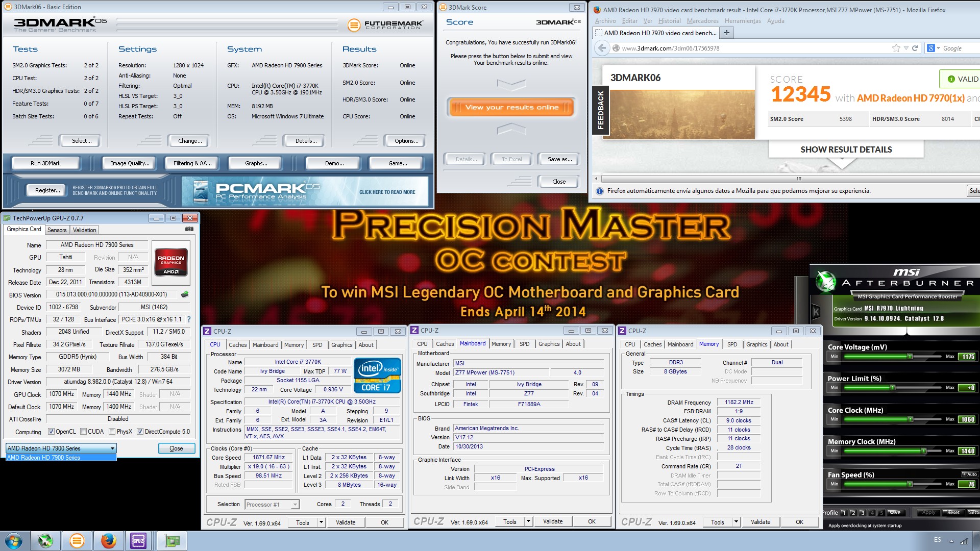Select highlighted AMD Radeon HD 7900 list item
The width and height of the screenshot is (980, 551).
pyautogui.click(x=61, y=458)
